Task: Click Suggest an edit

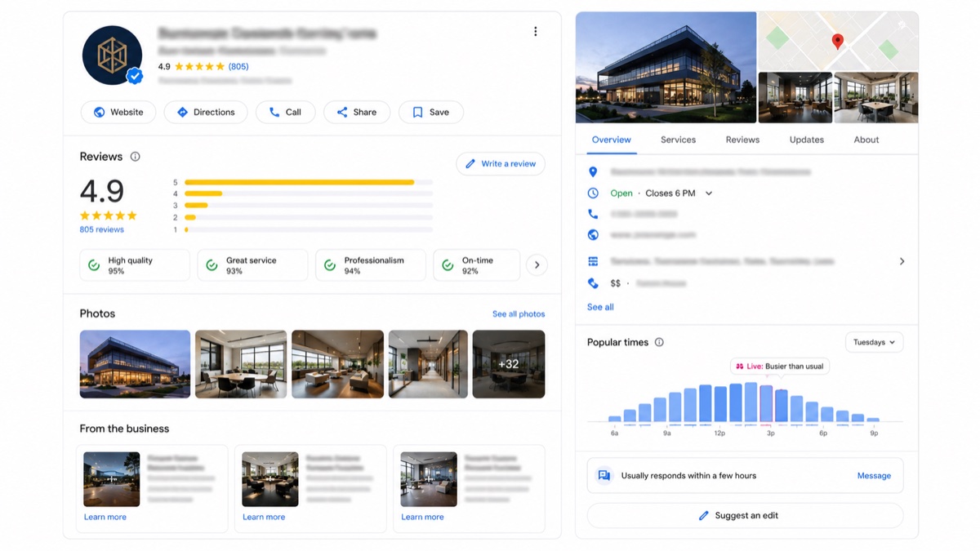Action: click(745, 516)
